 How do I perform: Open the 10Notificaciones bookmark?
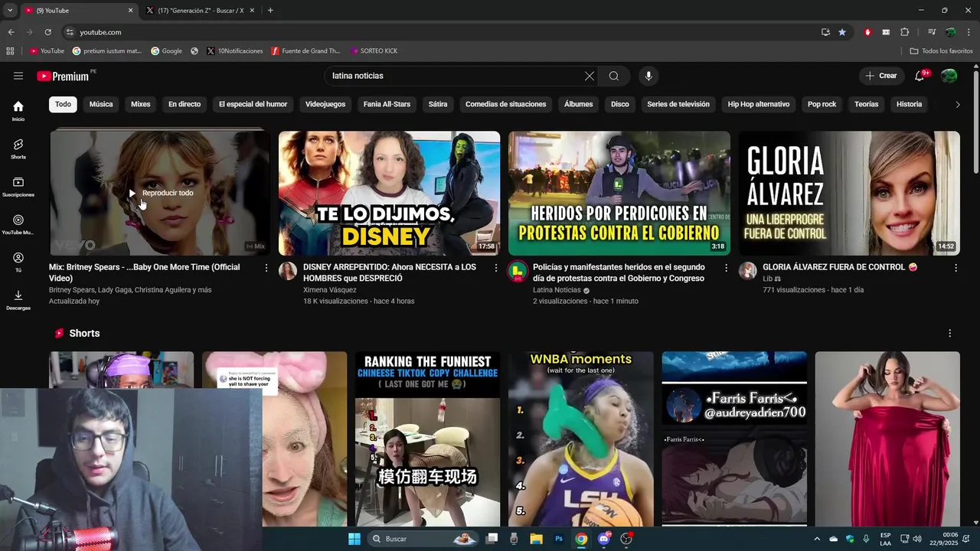tap(235, 51)
